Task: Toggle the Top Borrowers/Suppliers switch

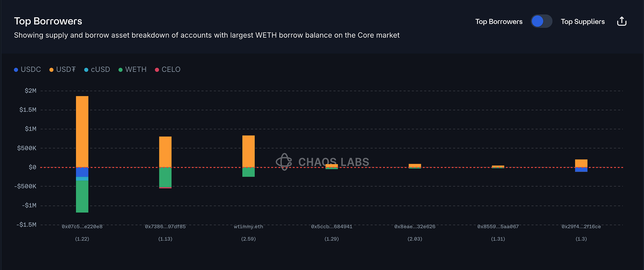Action: click(541, 21)
